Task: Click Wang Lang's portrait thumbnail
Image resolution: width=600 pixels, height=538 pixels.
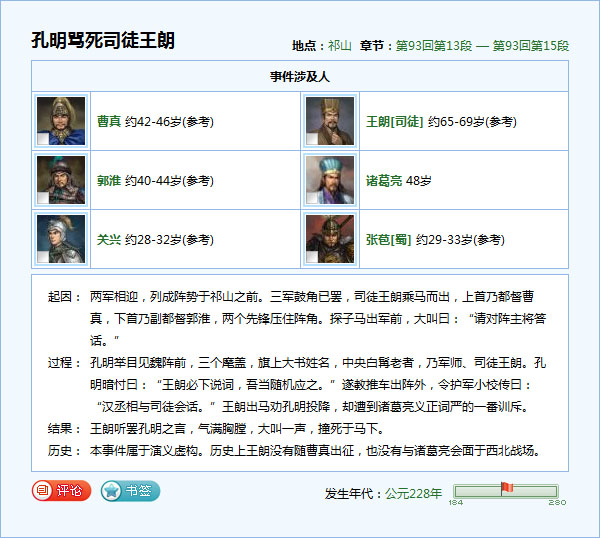Action: (x=330, y=121)
